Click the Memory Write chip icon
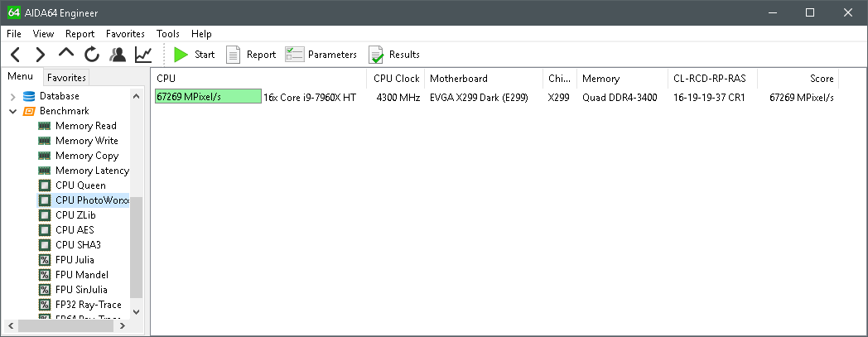Image resolution: width=868 pixels, height=337 pixels. (x=44, y=141)
